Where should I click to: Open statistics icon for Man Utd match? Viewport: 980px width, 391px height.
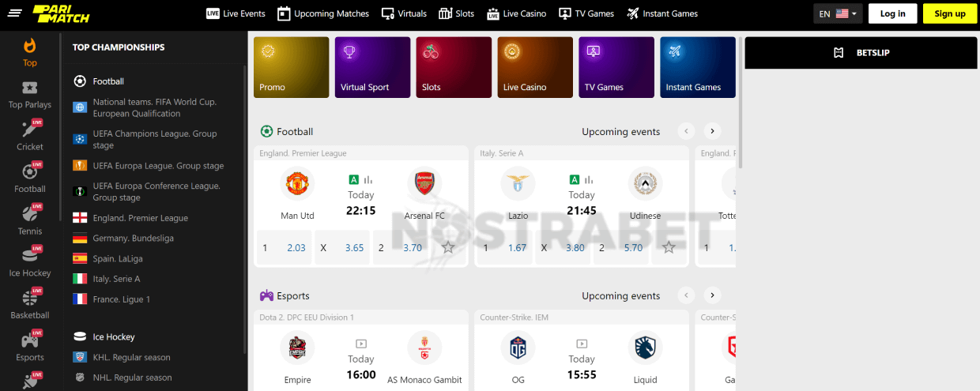coord(368,179)
